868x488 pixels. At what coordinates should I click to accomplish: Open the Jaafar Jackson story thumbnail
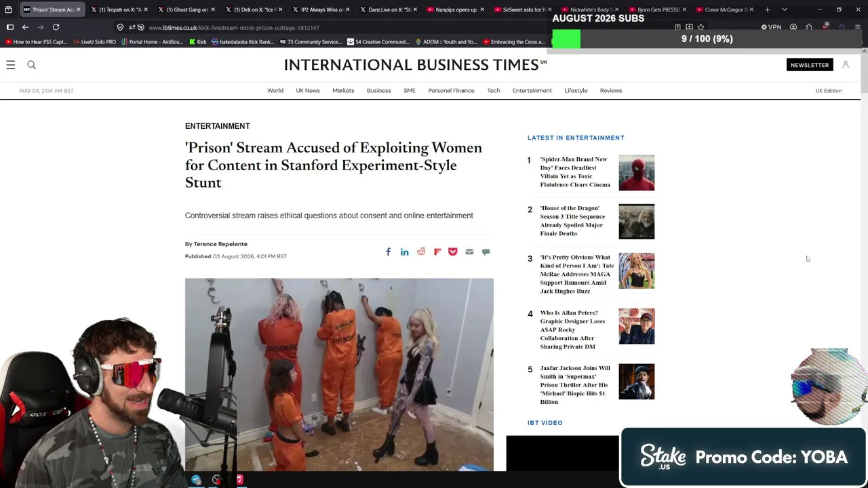[636, 382]
